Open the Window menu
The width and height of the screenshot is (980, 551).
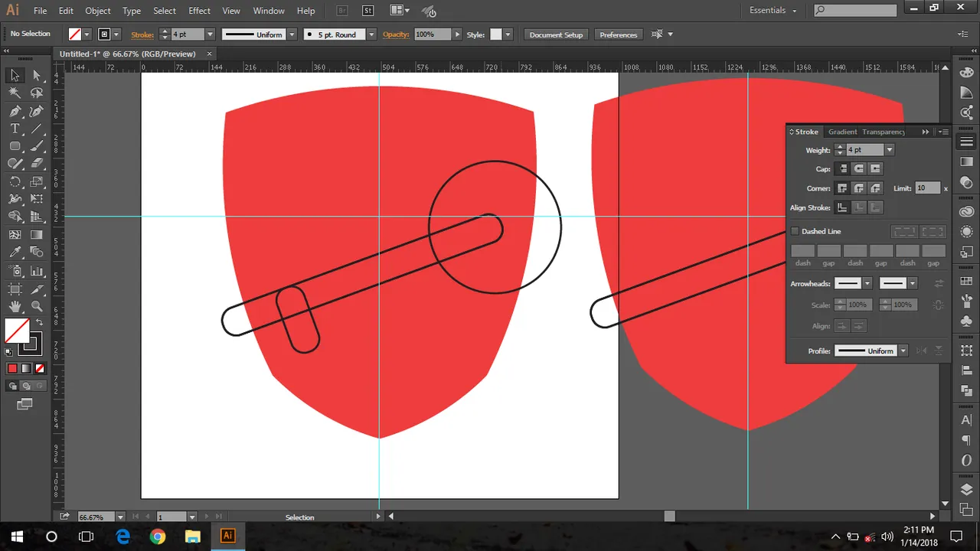(269, 11)
